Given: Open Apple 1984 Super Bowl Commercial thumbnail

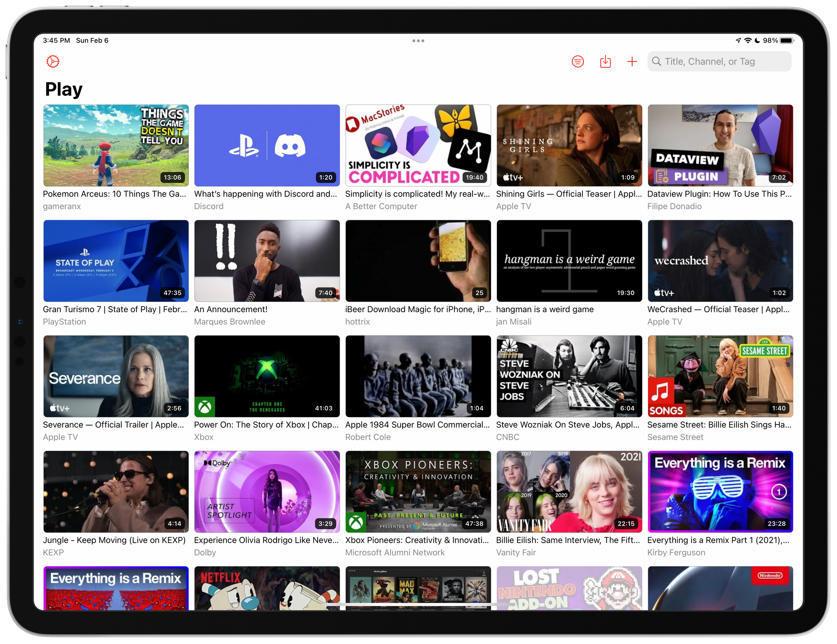Looking at the screenshot, I should pos(418,376).
